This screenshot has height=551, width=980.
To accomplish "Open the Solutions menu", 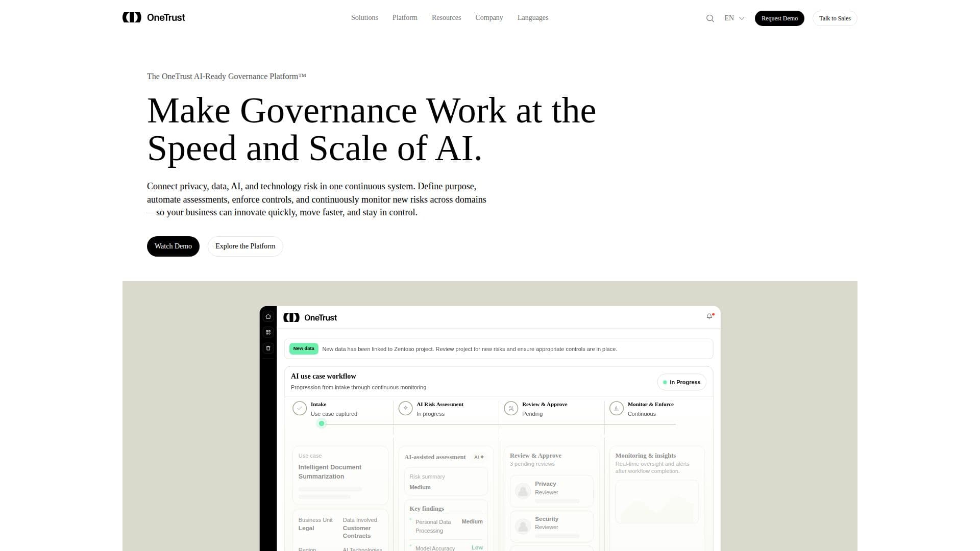I will pyautogui.click(x=364, y=17).
